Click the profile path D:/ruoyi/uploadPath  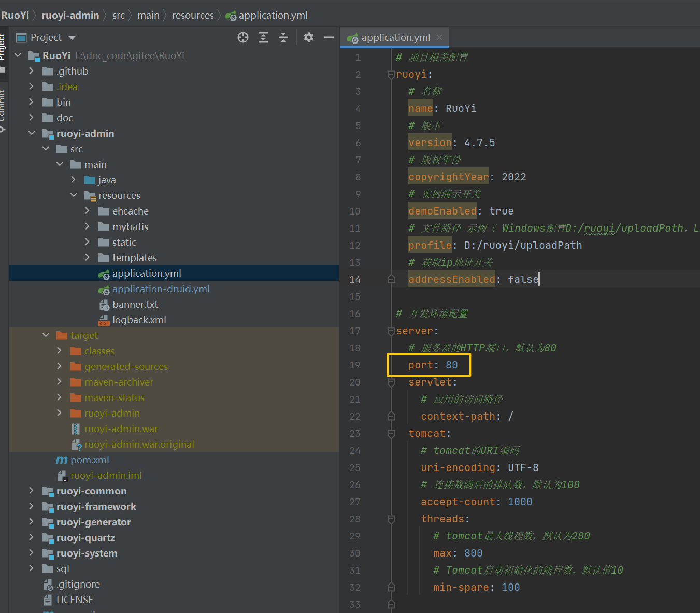[x=523, y=245]
